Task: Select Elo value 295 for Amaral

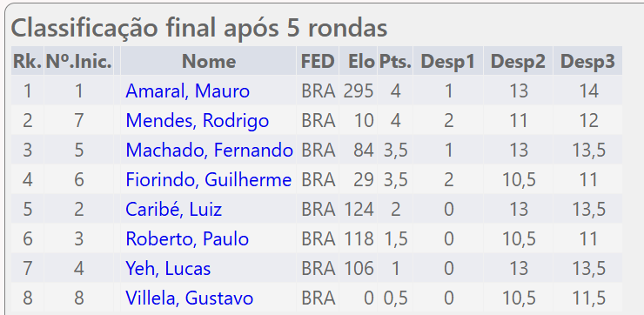Action: (x=359, y=91)
